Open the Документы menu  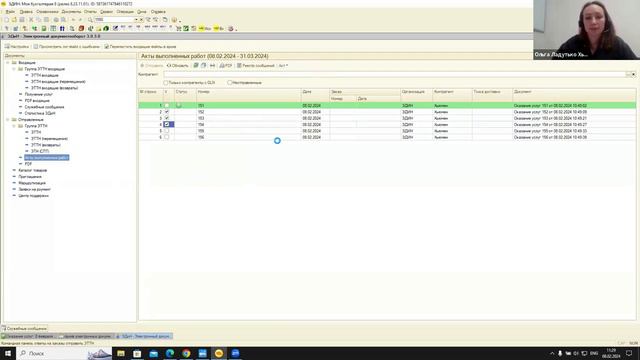coord(71,11)
